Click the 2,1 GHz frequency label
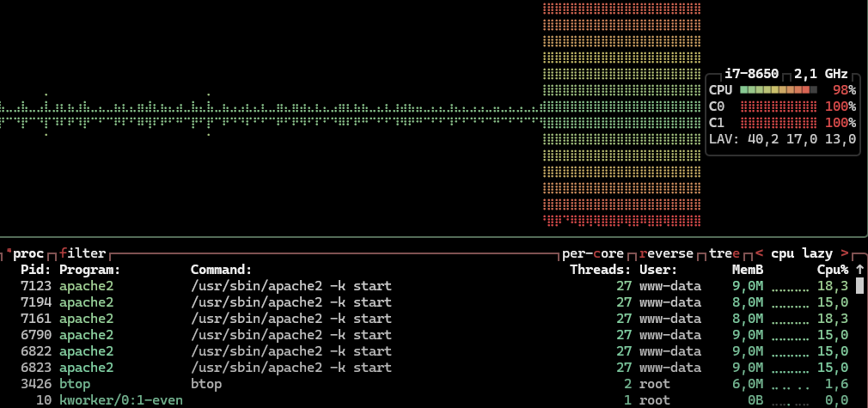The image size is (868, 408). point(821,73)
